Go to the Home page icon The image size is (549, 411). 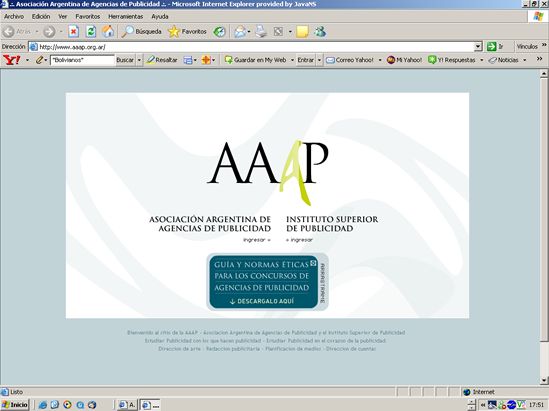[108, 32]
